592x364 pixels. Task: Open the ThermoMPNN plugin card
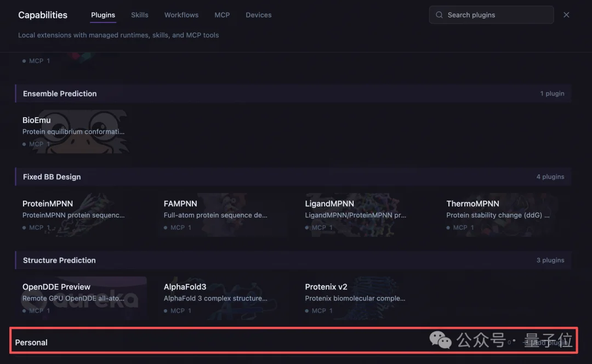(x=505, y=215)
